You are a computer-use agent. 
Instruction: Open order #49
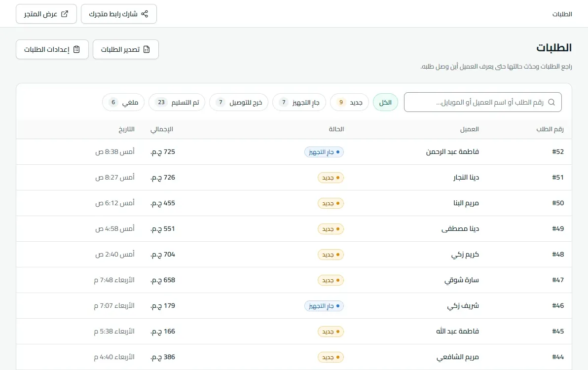[558, 229]
